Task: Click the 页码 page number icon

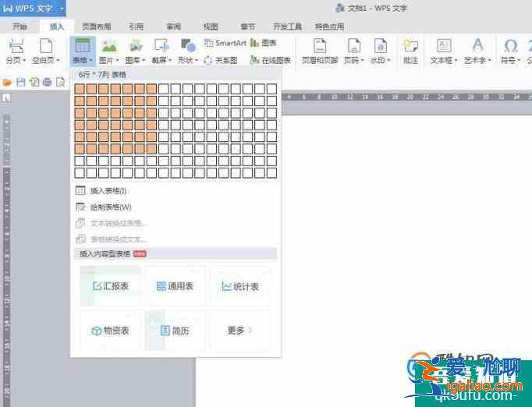Action: pos(353,46)
